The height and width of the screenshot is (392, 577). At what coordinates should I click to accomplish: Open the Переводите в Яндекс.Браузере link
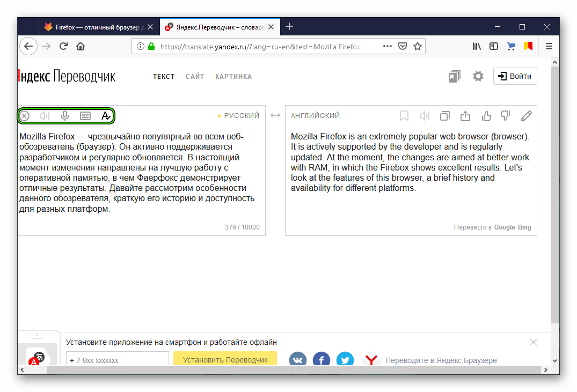tap(441, 360)
